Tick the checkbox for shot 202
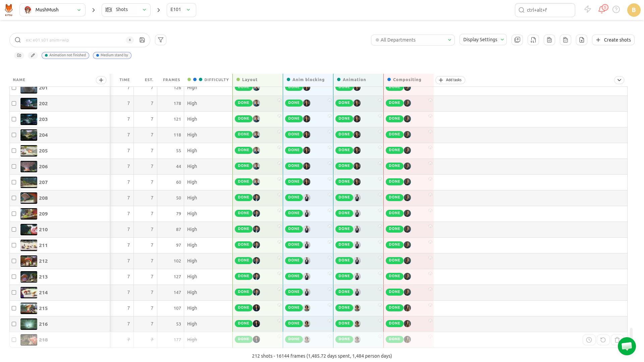 14,104
